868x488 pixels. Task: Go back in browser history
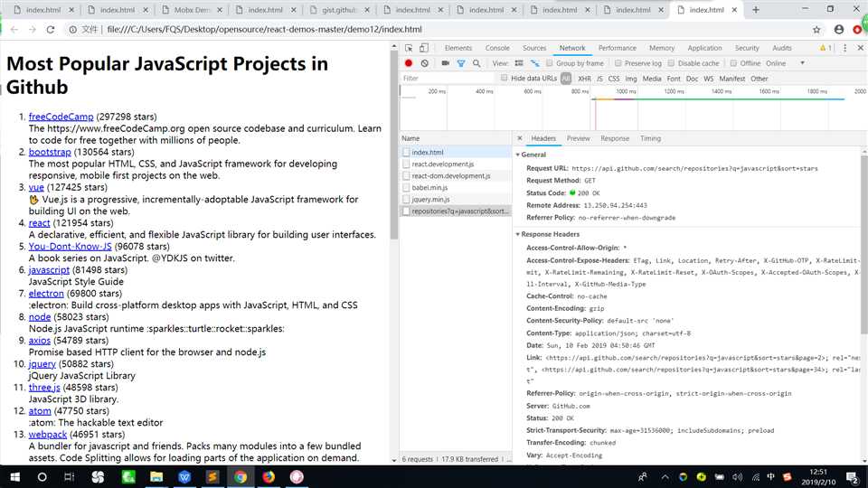tap(14, 29)
